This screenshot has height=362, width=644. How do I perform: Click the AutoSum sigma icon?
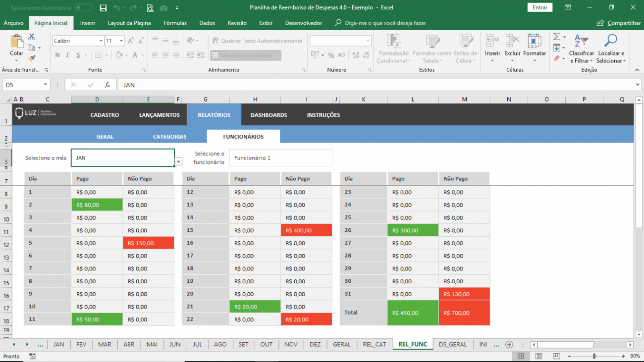(x=556, y=37)
